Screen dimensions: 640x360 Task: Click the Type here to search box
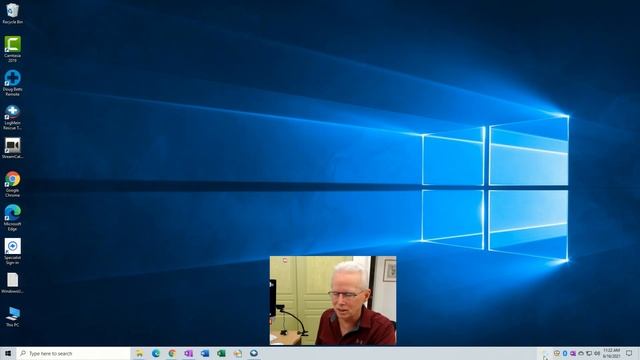point(73,353)
